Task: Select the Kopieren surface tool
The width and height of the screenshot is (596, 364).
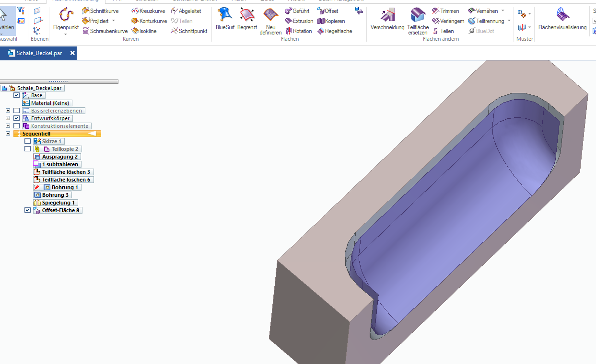Action: [x=331, y=21]
